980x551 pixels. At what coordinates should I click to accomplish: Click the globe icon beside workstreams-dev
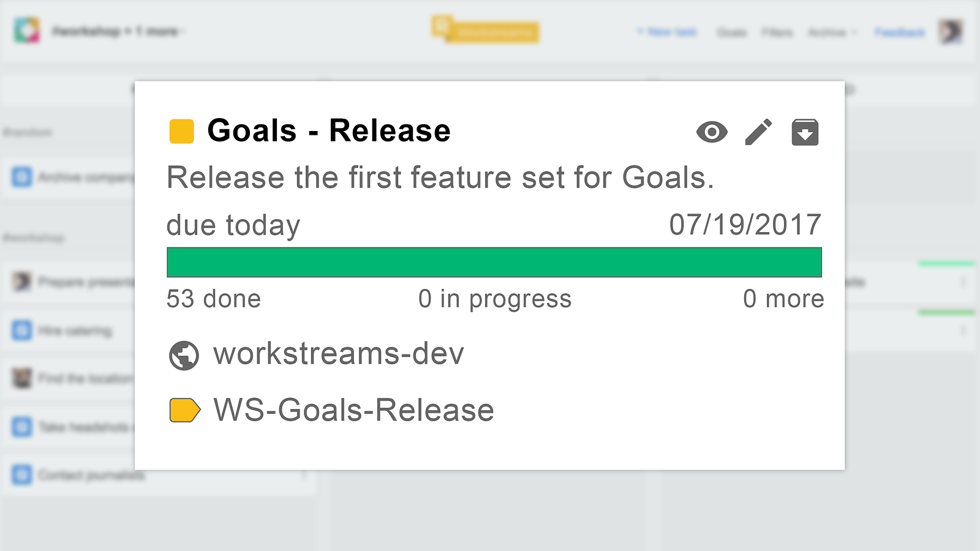coord(184,355)
